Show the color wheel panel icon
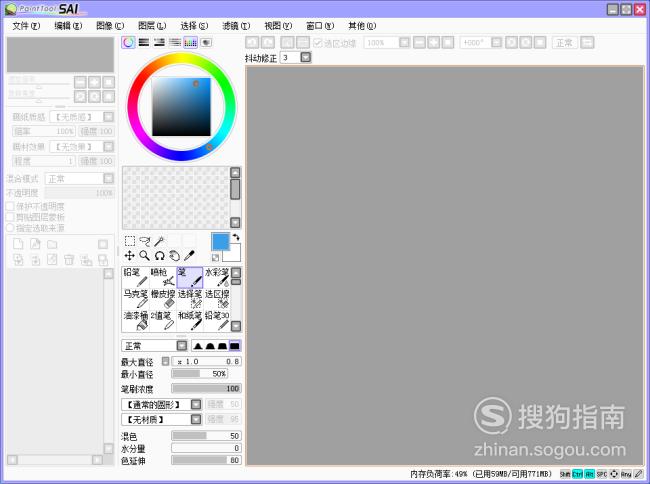 point(129,42)
